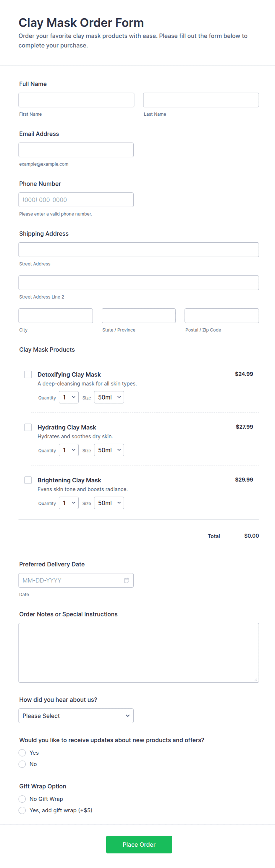The image size is (275, 868).
Task: Click the Last Name field
Action: tap(201, 100)
